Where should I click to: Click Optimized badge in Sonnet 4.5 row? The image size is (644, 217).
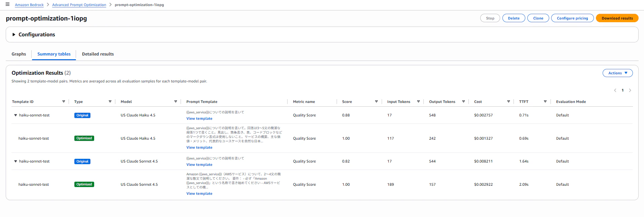(x=84, y=184)
